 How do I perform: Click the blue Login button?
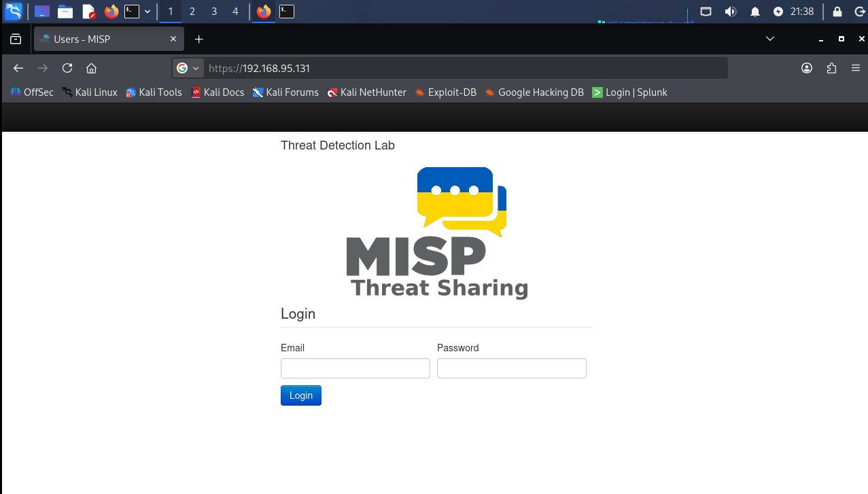[301, 395]
